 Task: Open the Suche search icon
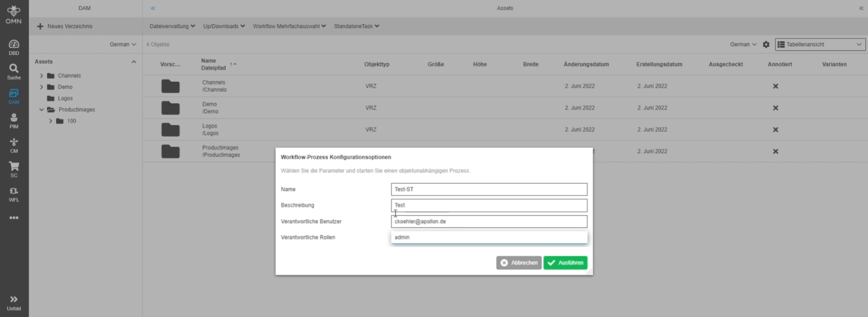pyautogui.click(x=14, y=71)
